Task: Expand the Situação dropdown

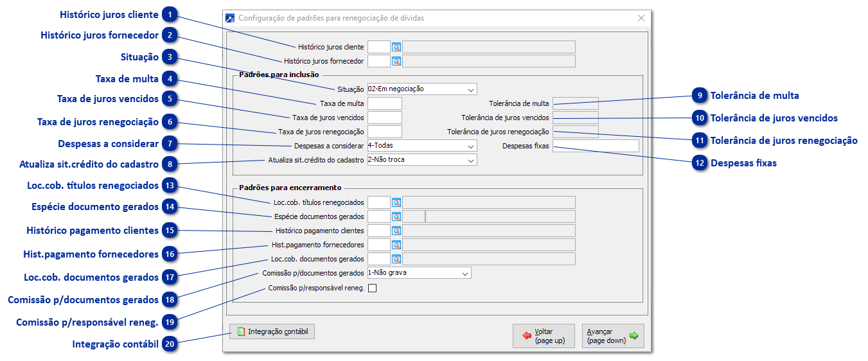Action: pos(471,89)
